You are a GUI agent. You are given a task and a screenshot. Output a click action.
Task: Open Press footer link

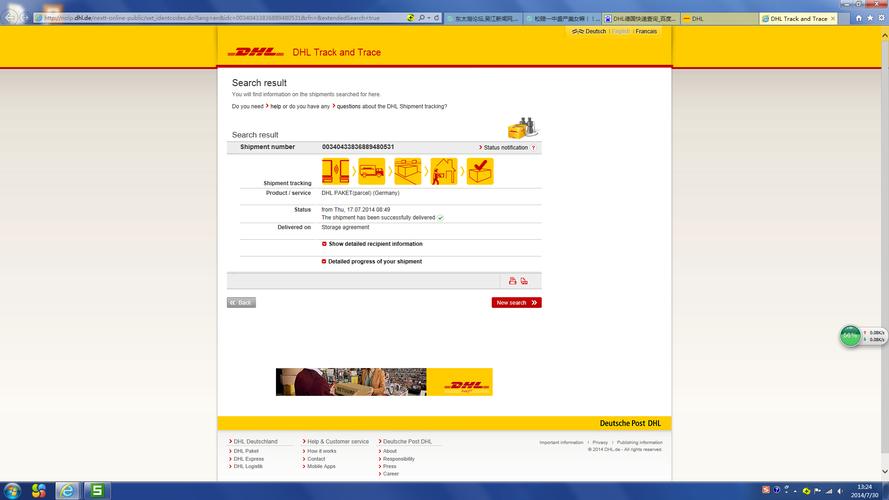click(388, 466)
